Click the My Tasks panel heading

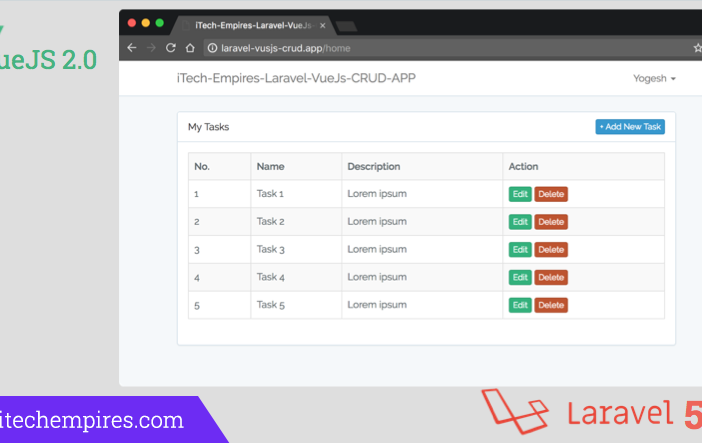pos(208,127)
